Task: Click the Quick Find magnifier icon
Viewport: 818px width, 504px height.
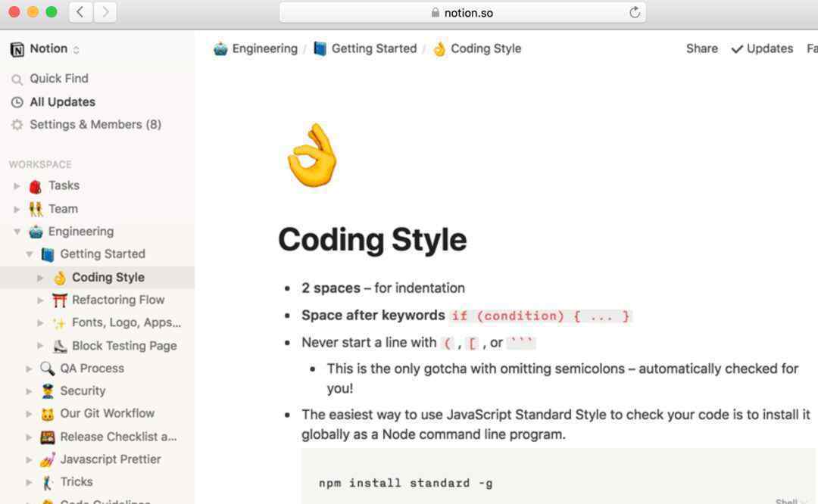Action: tap(17, 79)
